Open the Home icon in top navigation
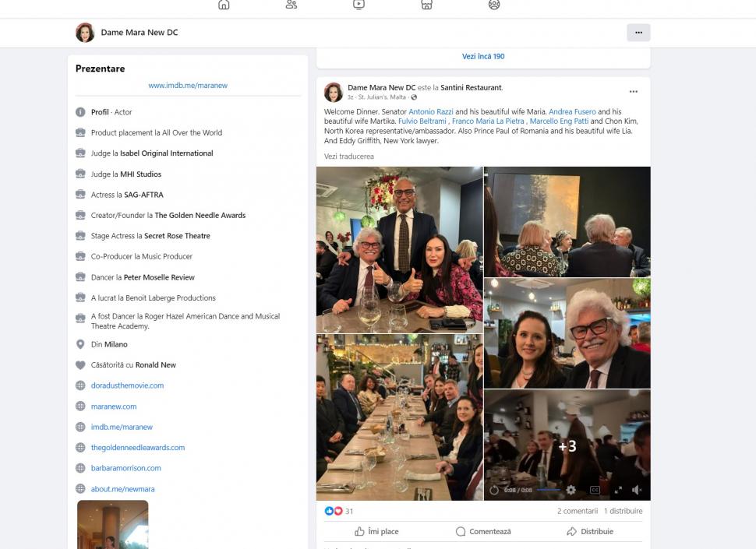This screenshot has height=549, width=756. (224, 5)
